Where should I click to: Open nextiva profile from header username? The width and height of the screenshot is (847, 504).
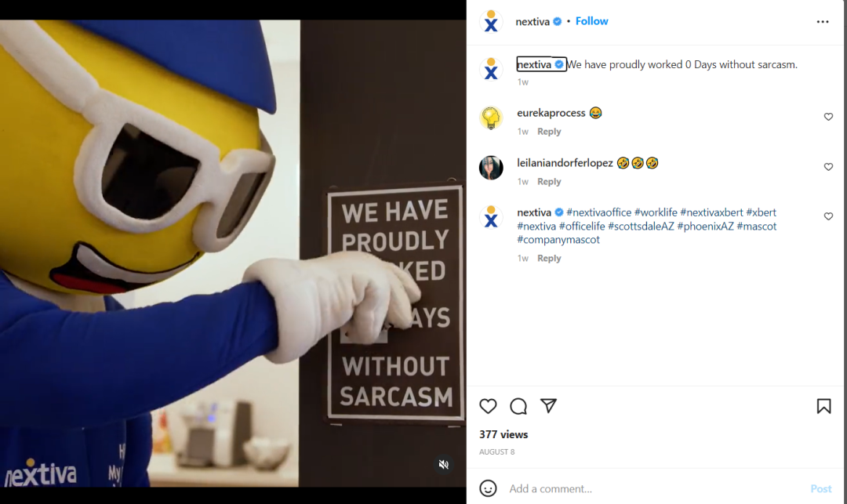click(532, 22)
